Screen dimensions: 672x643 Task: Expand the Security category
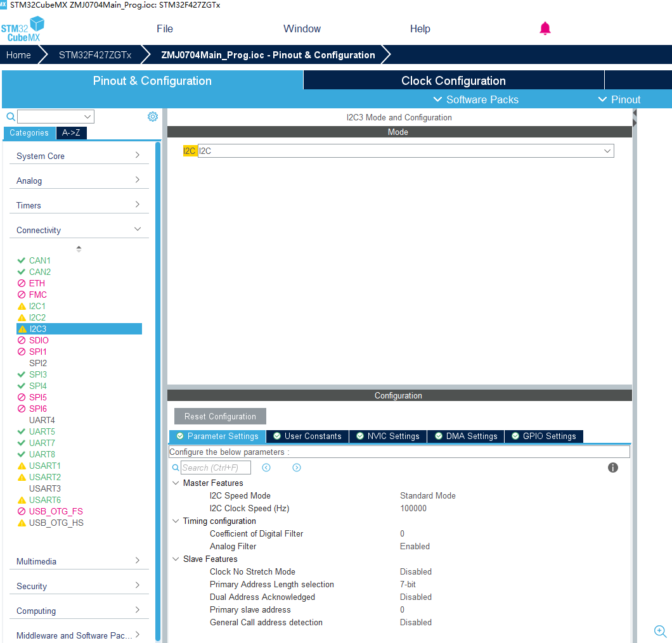[x=79, y=586]
